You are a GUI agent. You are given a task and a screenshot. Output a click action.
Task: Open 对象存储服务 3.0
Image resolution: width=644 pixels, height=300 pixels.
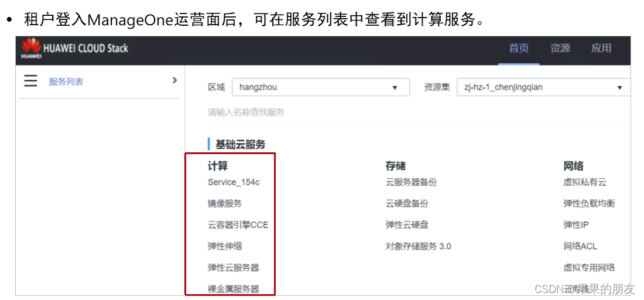point(418,246)
